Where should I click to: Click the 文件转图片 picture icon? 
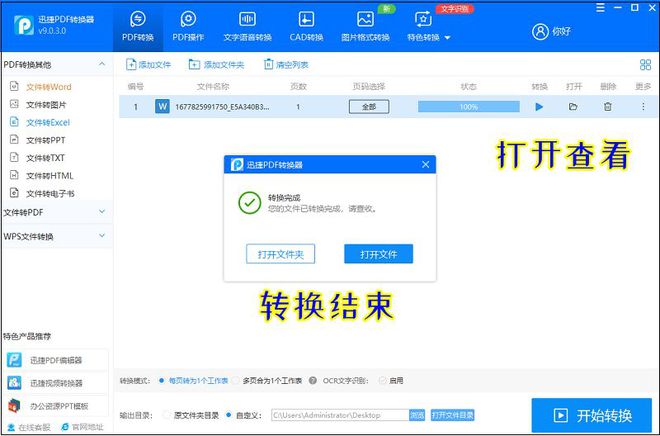click(x=14, y=104)
